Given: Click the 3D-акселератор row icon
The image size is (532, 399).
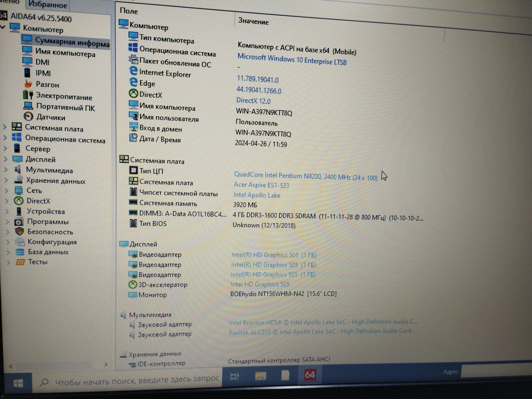Looking at the screenshot, I should (x=133, y=284).
